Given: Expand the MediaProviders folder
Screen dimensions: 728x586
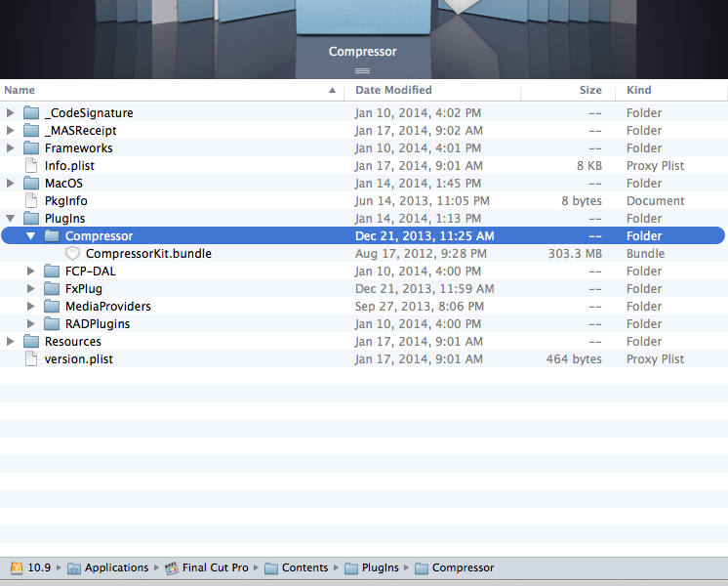Looking at the screenshot, I should click(x=30, y=307).
